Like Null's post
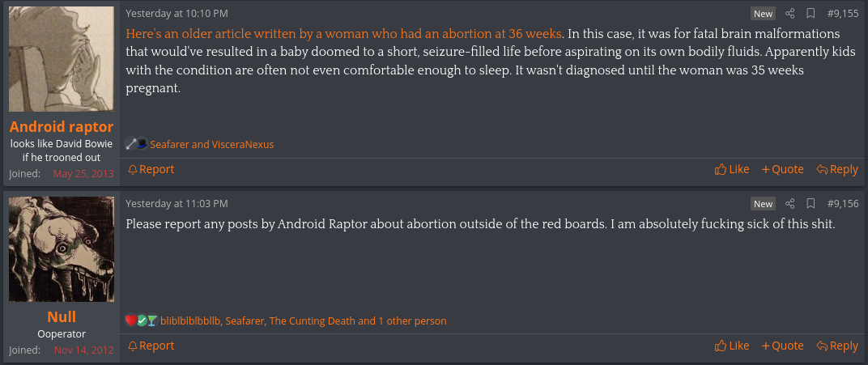The height and width of the screenshot is (365, 868). click(732, 346)
